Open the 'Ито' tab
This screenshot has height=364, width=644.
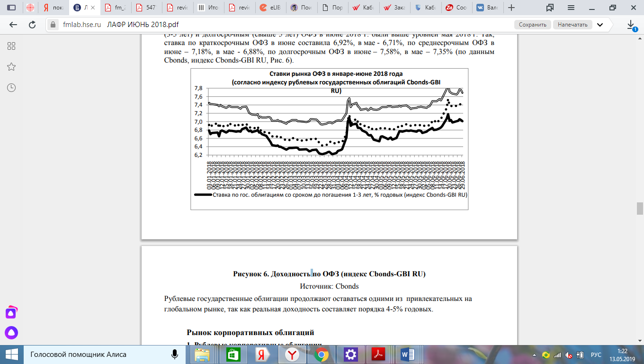[208, 8]
